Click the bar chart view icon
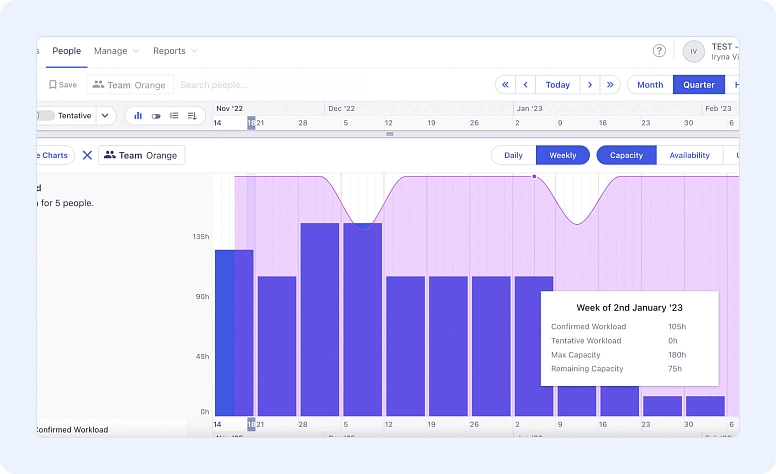 click(138, 116)
